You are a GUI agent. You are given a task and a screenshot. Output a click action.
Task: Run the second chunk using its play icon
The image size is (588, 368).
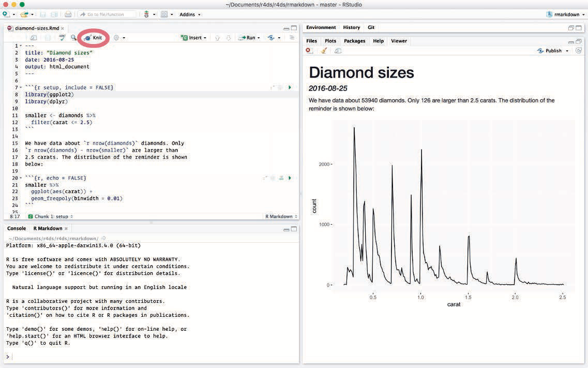[x=290, y=178]
